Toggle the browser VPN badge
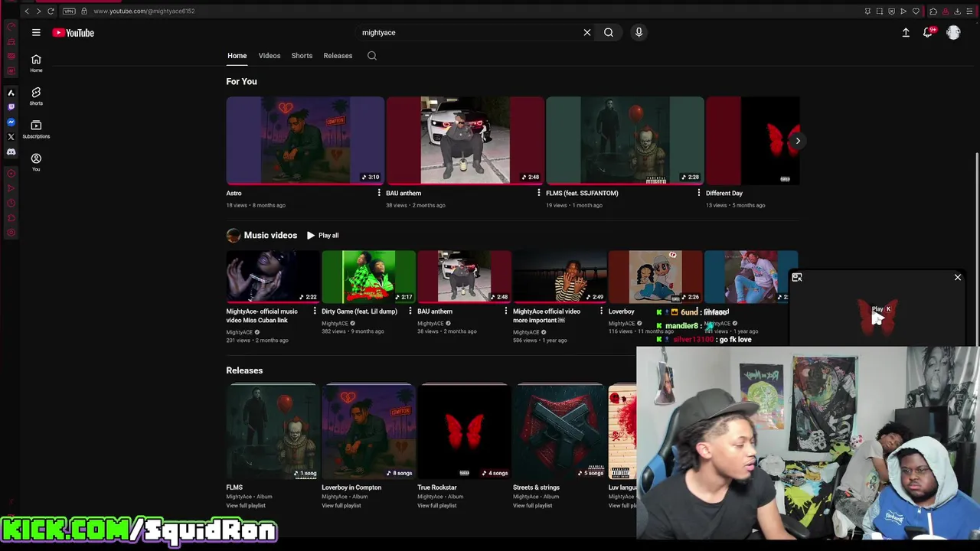 69,11
